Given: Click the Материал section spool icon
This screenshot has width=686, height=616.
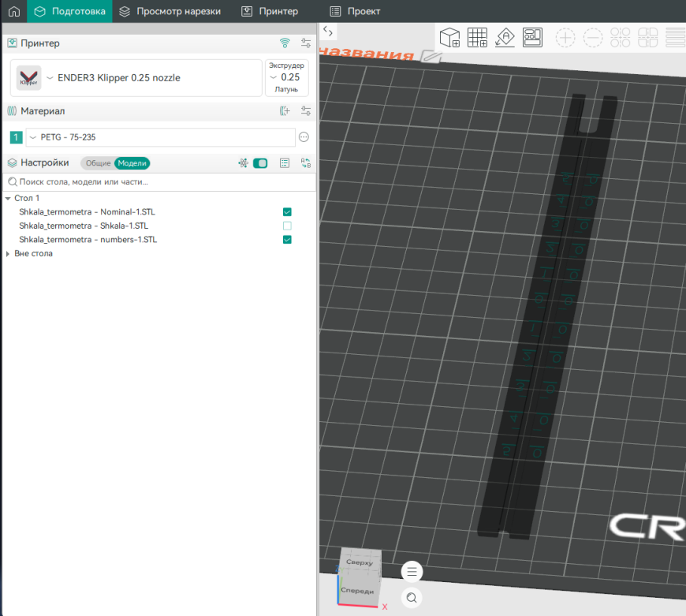Looking at the screenshot, I should 13,110.
